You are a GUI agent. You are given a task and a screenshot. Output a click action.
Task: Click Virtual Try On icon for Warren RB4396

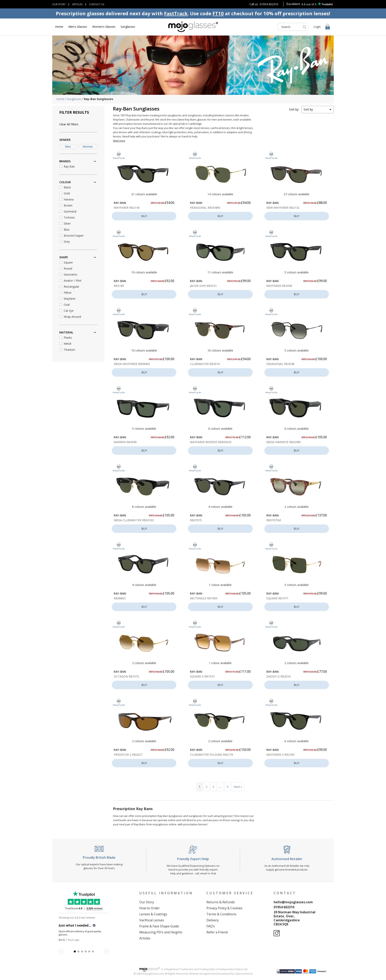click(x=119, y=389)
